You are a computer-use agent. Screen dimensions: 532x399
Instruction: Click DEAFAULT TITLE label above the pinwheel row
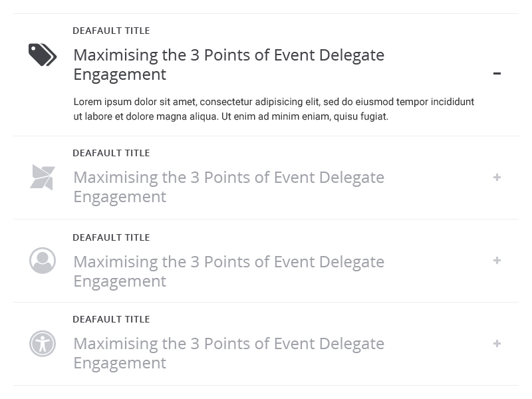point(111,153)
